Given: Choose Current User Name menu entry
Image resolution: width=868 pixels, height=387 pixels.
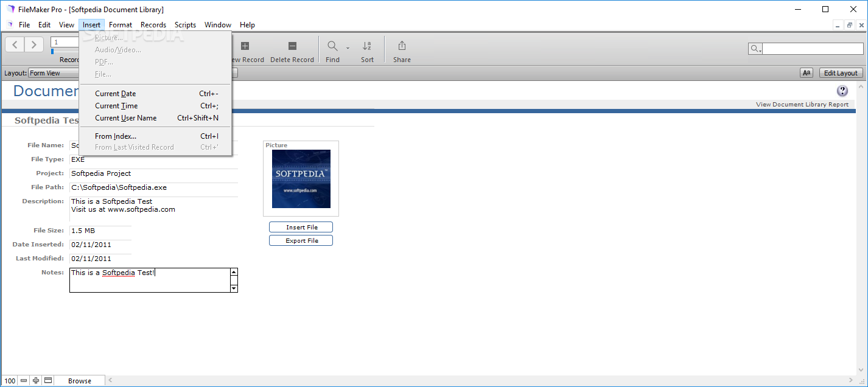Looking at the screenshot, I should (155, 118).
